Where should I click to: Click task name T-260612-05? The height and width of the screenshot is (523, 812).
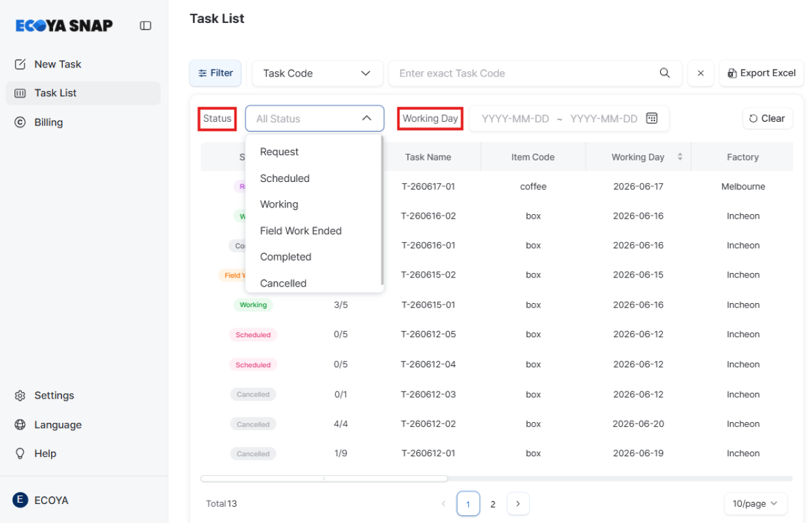pyautogui.click(x=428, y=334)
